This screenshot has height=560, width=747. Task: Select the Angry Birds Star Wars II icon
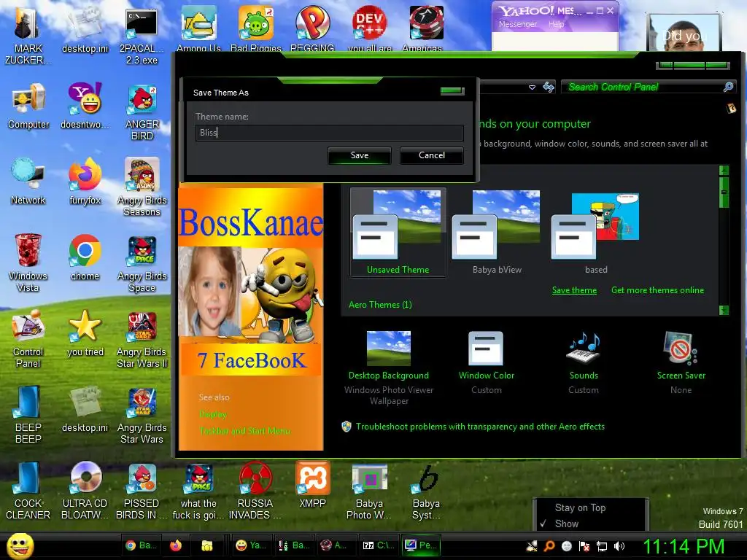coord(142,339)
